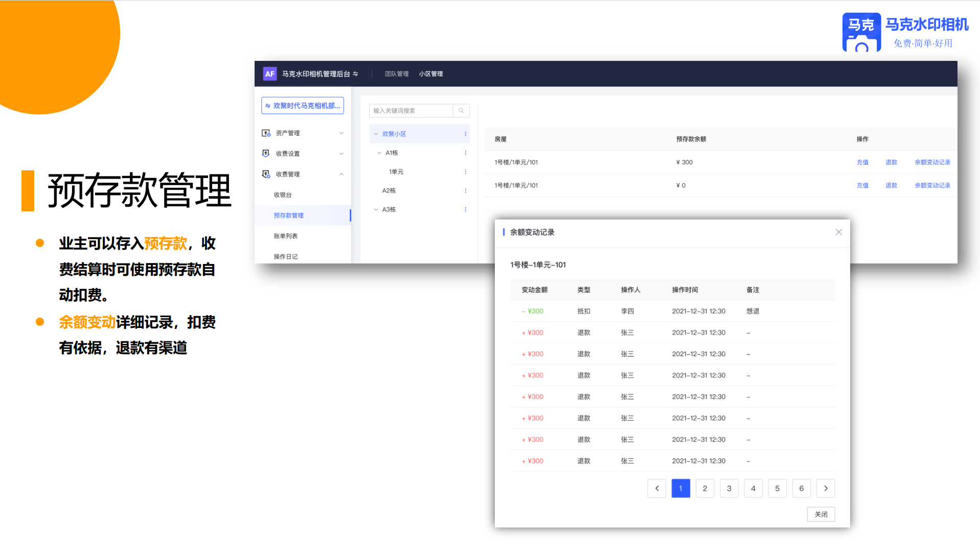This screenshot has height=551, width=980.
Task: Open the more options dots for 1单元
Action: [465, 172]
